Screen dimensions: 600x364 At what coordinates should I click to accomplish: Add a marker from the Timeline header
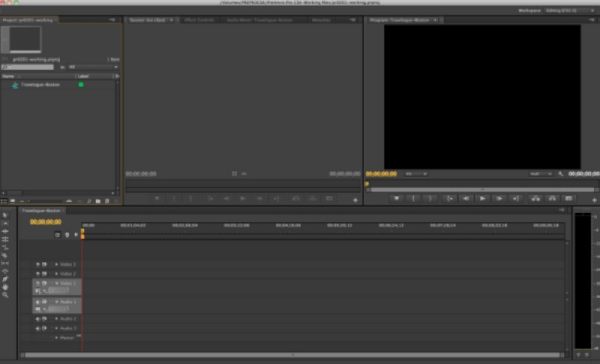coord(67,235)
